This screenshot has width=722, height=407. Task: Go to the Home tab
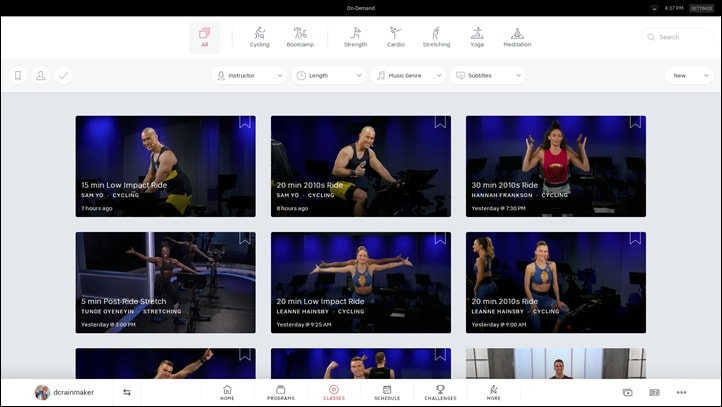pos(227,393)
